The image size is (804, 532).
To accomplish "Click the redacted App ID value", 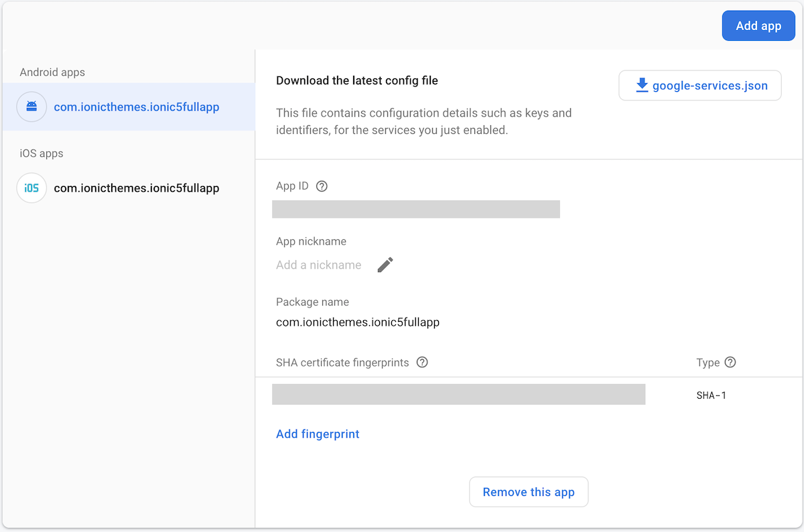I will [x=416, y=209].
